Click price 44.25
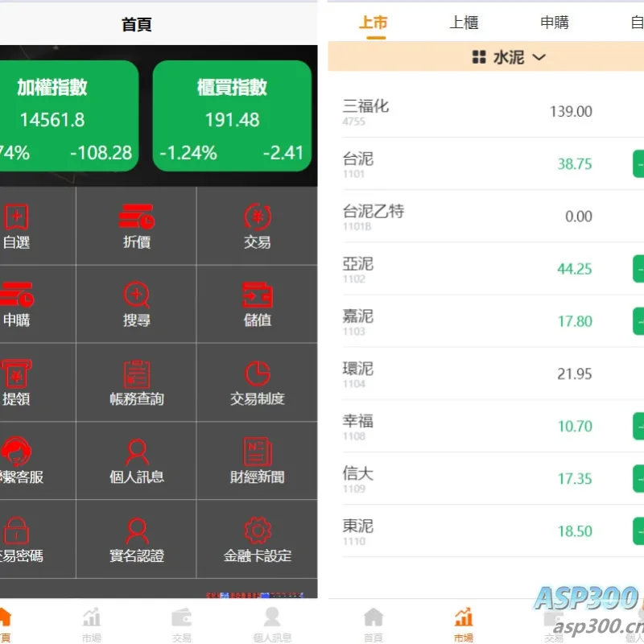This screenshot has width=644, height=644. 575,269
